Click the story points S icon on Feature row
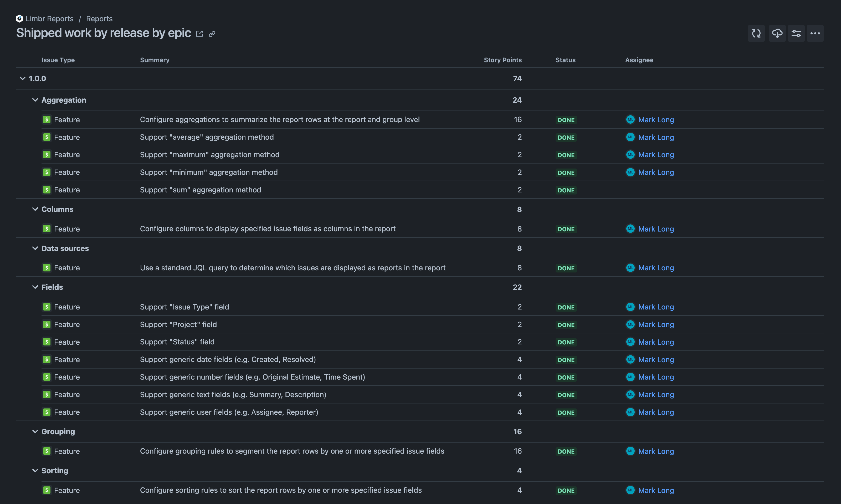Viewport: 841px width, 504px height. 46,119
